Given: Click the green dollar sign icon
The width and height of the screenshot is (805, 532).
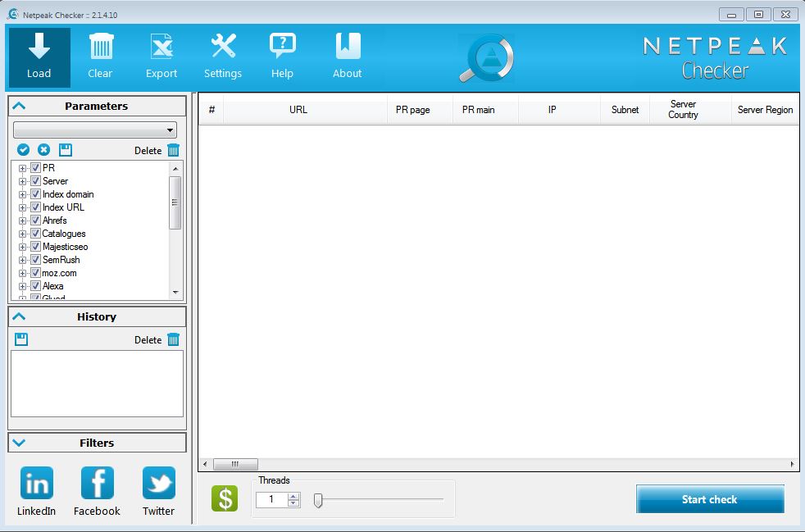Looking at the screenshot, I should (225, 498).
